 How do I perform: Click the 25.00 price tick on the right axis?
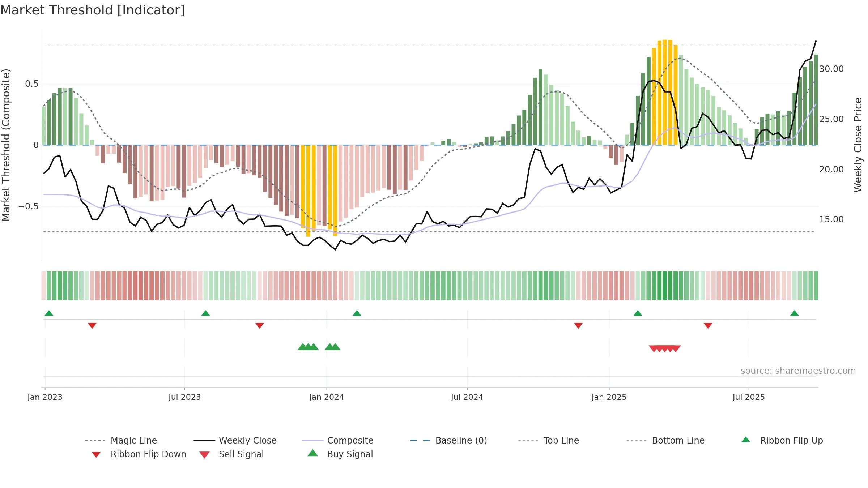pyautogui.click(x=831, y=119)
